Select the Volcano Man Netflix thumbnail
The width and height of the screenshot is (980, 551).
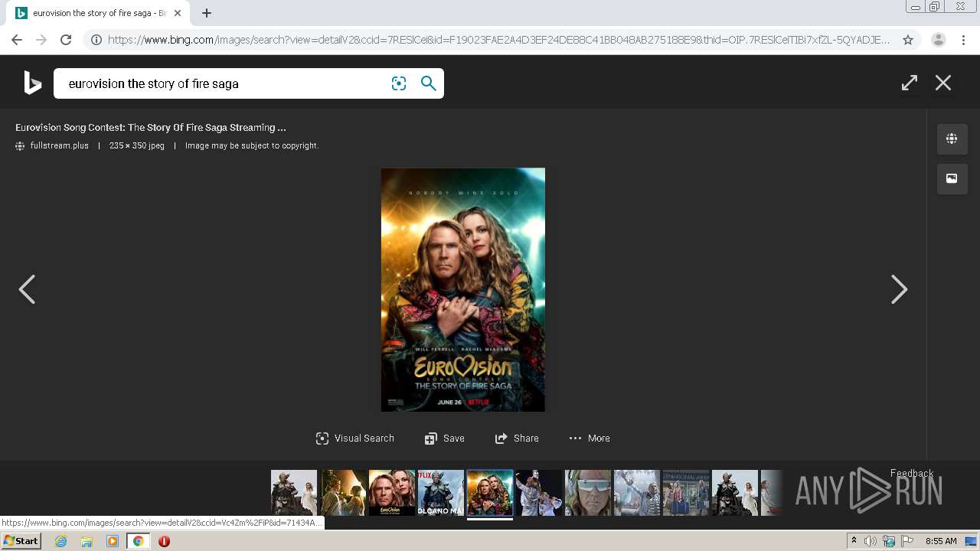pyautogui.click(x=441, y=493)
